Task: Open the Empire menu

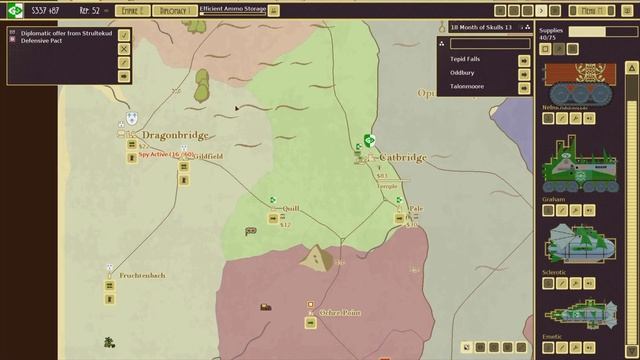Action: point(133,11)
